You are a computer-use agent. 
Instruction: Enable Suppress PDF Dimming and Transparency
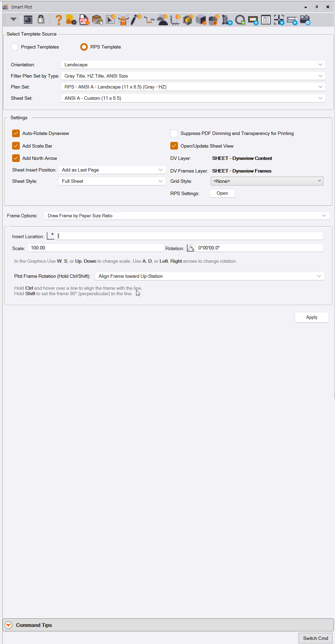tap(174, 133)
